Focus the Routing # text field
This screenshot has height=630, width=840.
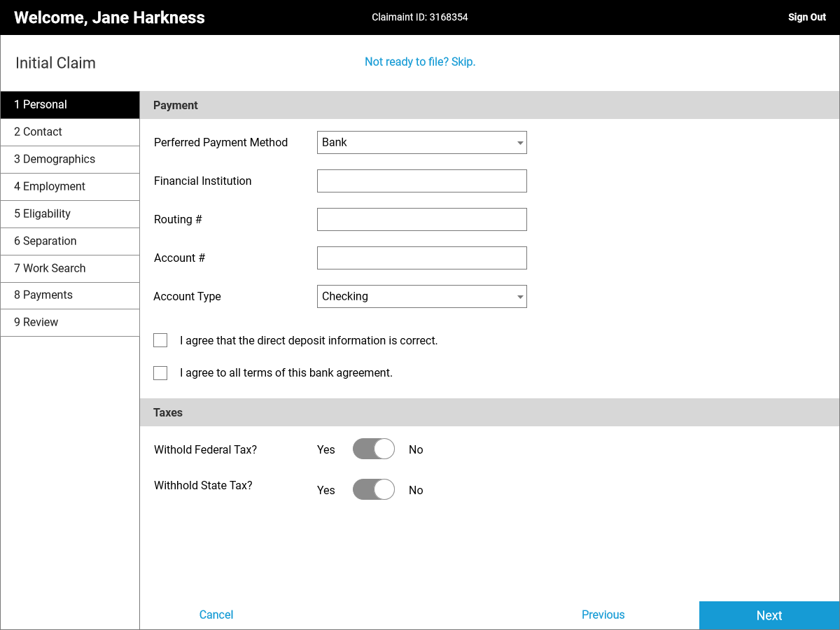(x=421, y=219)
